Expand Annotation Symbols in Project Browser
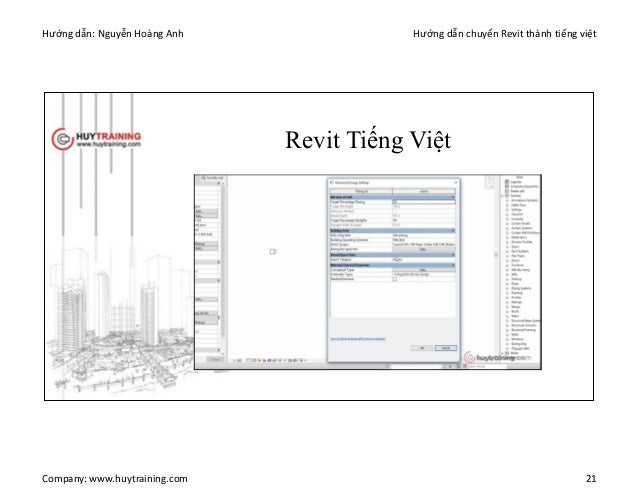Viewport: 638px width, 493px height. 507,201
